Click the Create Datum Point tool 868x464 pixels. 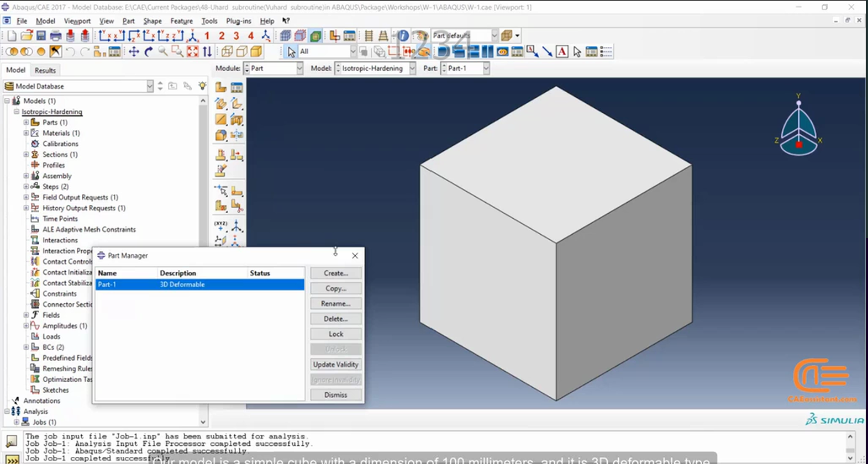221,225
